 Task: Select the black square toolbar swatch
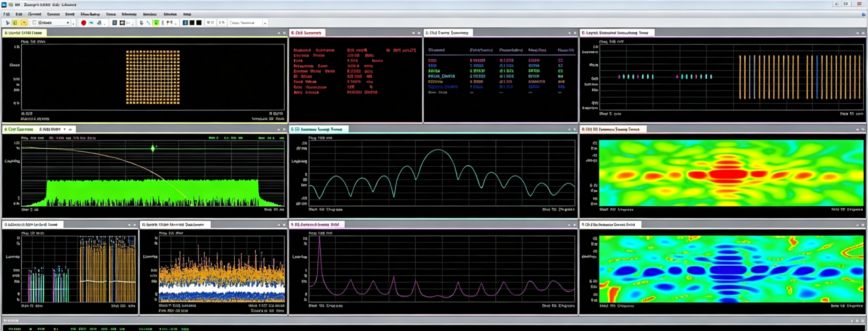[x=199, y=23]
